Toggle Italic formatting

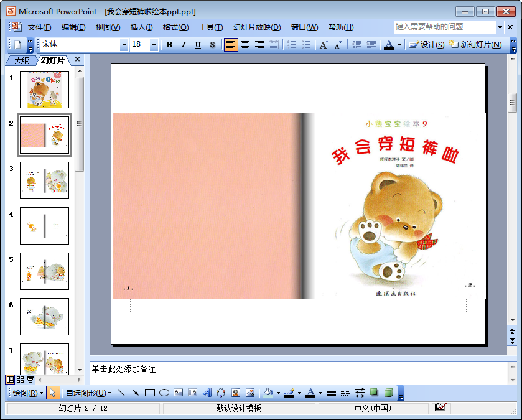pos(184,45)
